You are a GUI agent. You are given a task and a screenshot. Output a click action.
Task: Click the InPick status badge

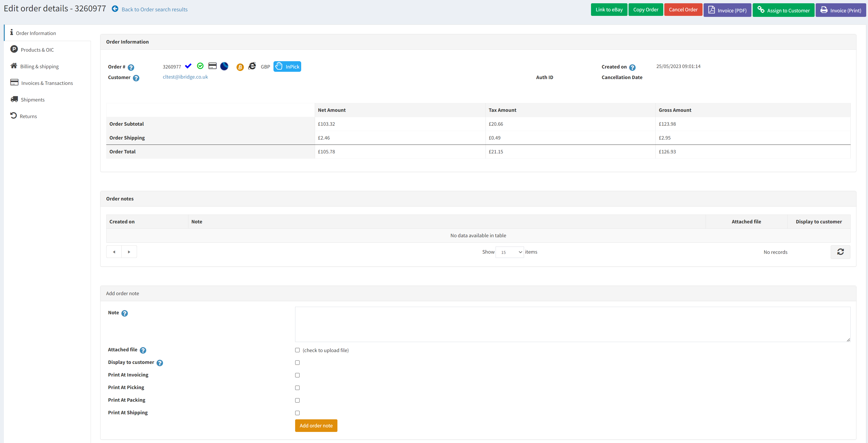[287, 66]
